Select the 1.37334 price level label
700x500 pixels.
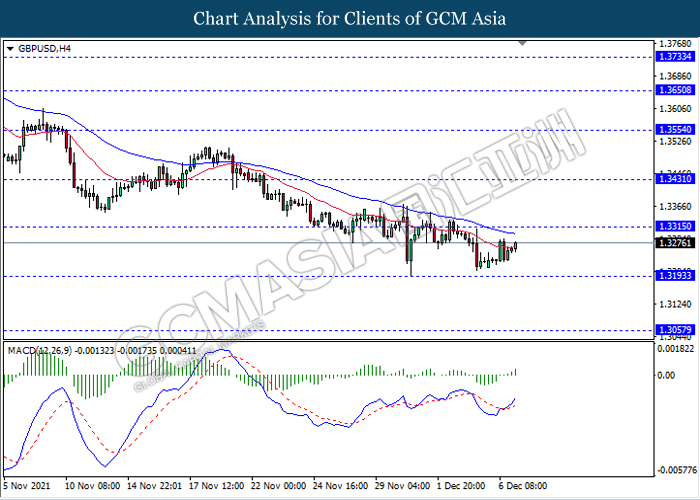(675, 57)
